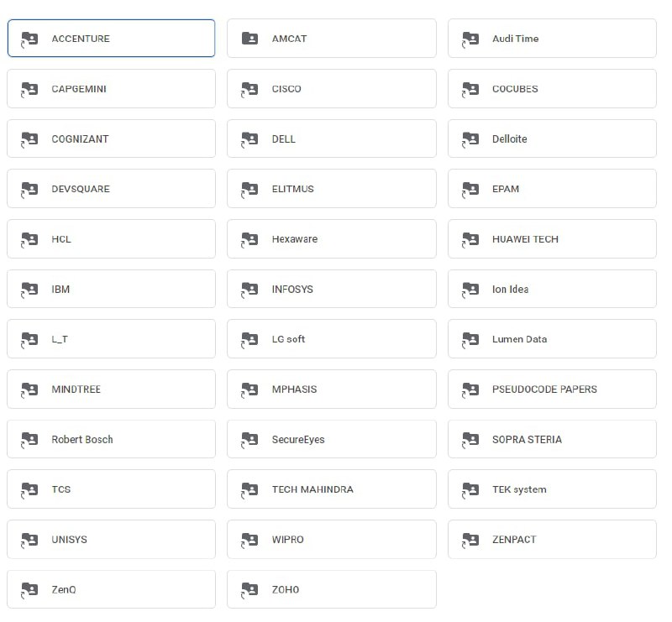Image resolution: width=672 pixels, height=622 pixels.
Task: Click the COGNIZANT folder icon
Action: 29,139
